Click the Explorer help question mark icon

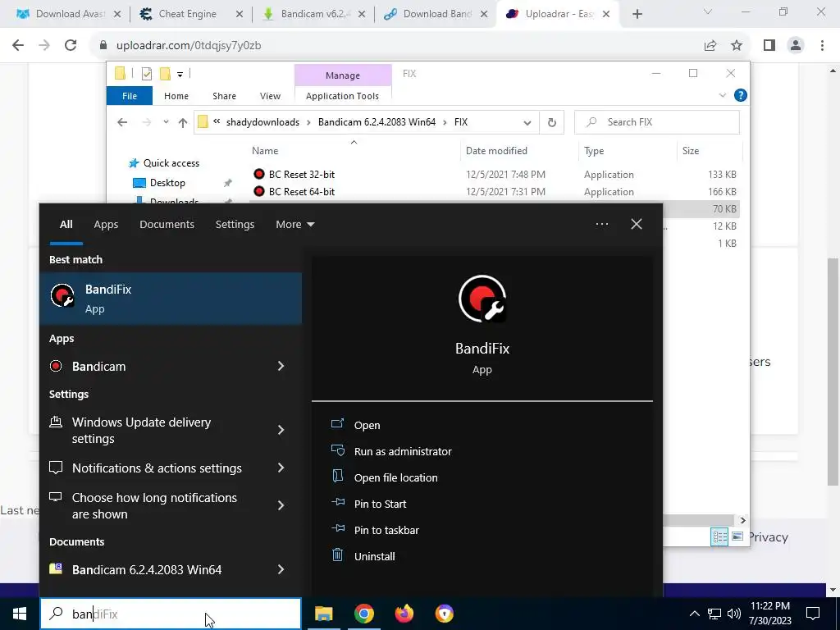(x=741, y=95)
